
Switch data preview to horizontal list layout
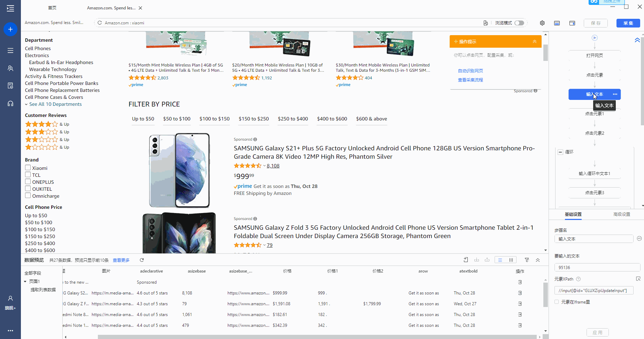(500, 260)
